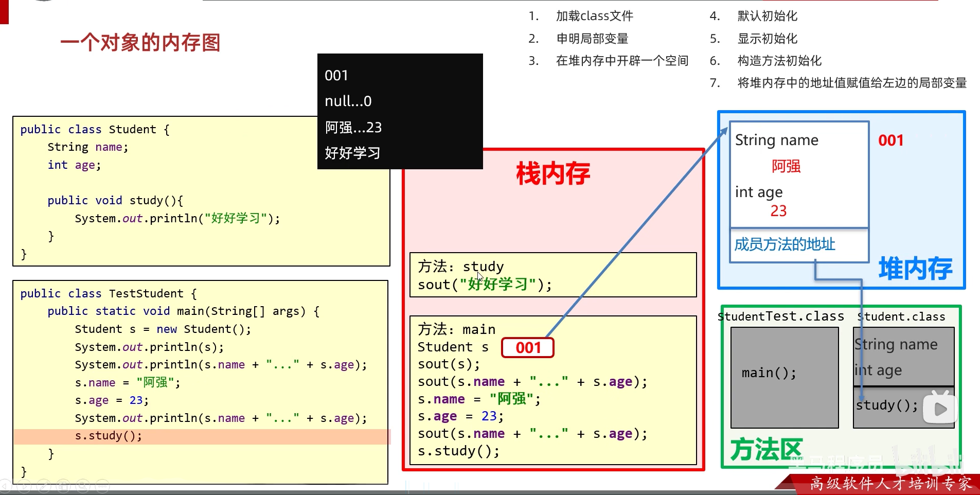Click Student s in the main frame
980x495 pixels.
click(x=453, y=347)
